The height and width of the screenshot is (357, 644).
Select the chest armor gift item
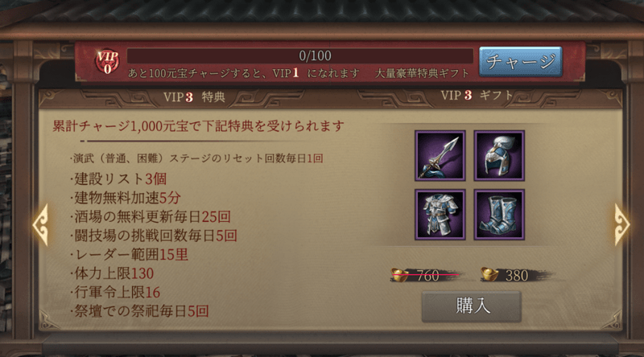pos(440,215)
